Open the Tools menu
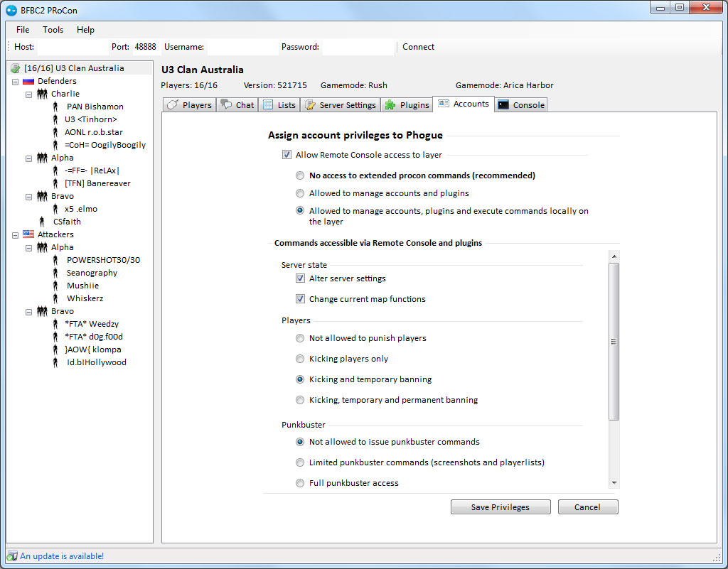 (x=53, y=30)
